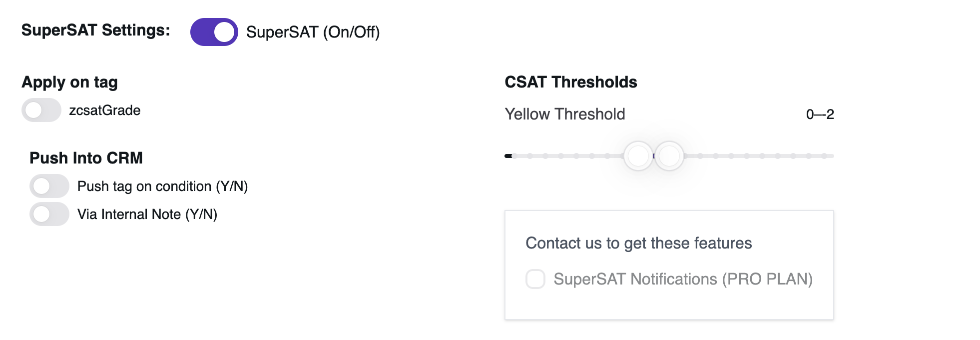This screenshot has width=980, height=340.
Task: Click the Yellow Threshold label
Action: coord(564,114)
